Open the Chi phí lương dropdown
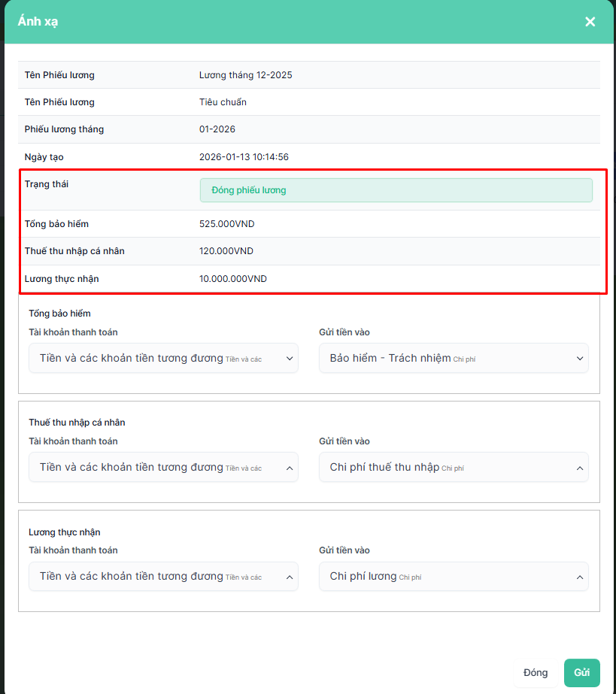Image resolution: width=616 pixels, height=694 pixels. point(444,577)
